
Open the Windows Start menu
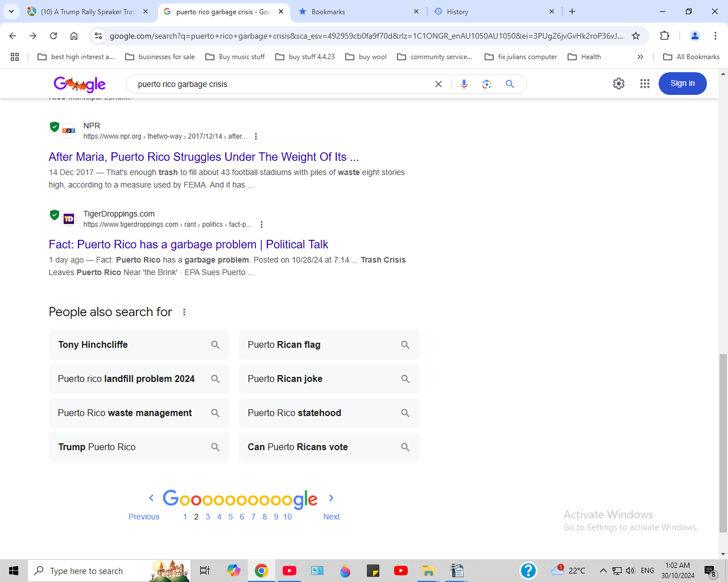[x=14, y=571]
